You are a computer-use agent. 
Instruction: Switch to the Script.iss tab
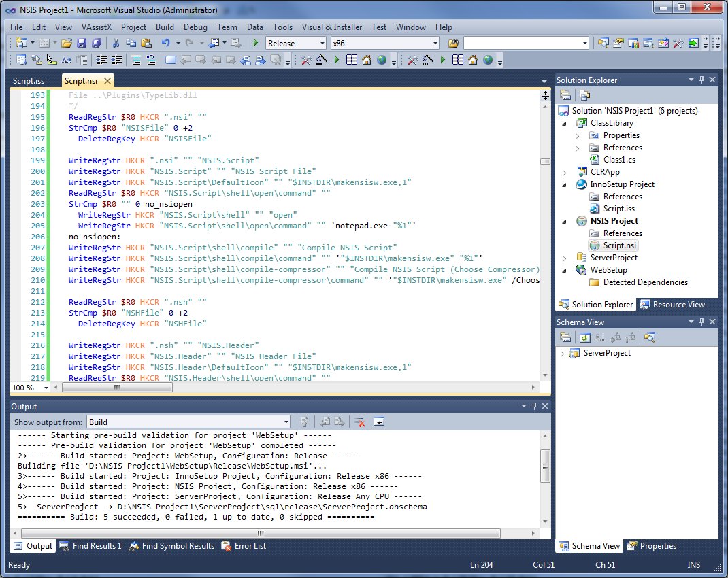pyautogui.click(x=28, y=80)
